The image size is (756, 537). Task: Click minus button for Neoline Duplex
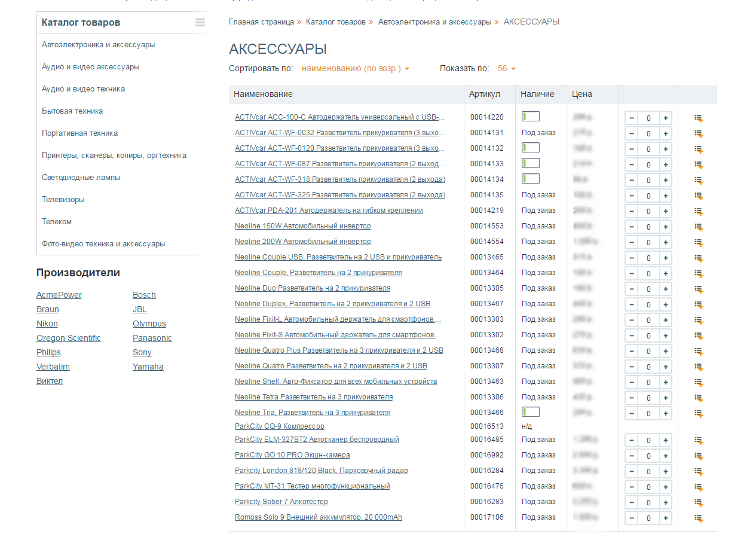click(x=631, y=304)
